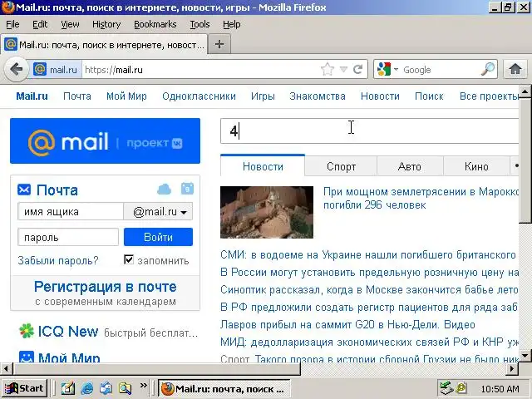532x399 pixels.
Task: Launch Internet Explorer from Quick Launch
Action: [x=87, y=388]
